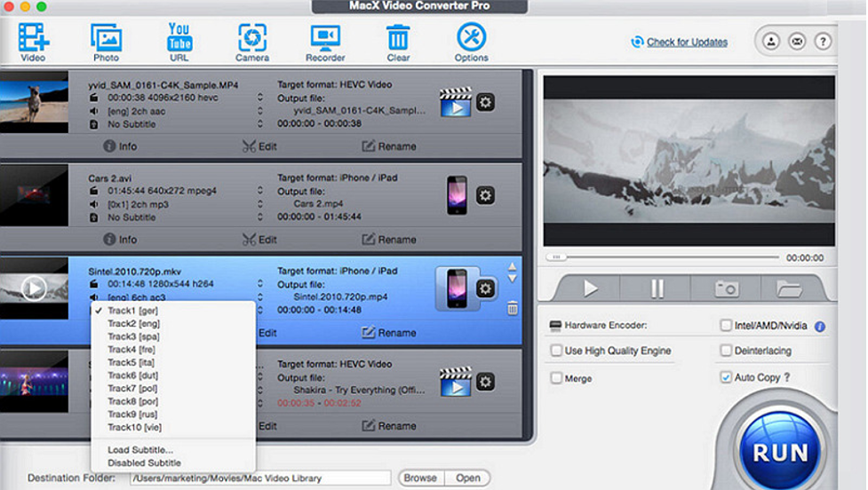Open the No Subtitle dropdown of first video
Image resolution: width=868 pixels, height=490 pixels.
[259, 124]
